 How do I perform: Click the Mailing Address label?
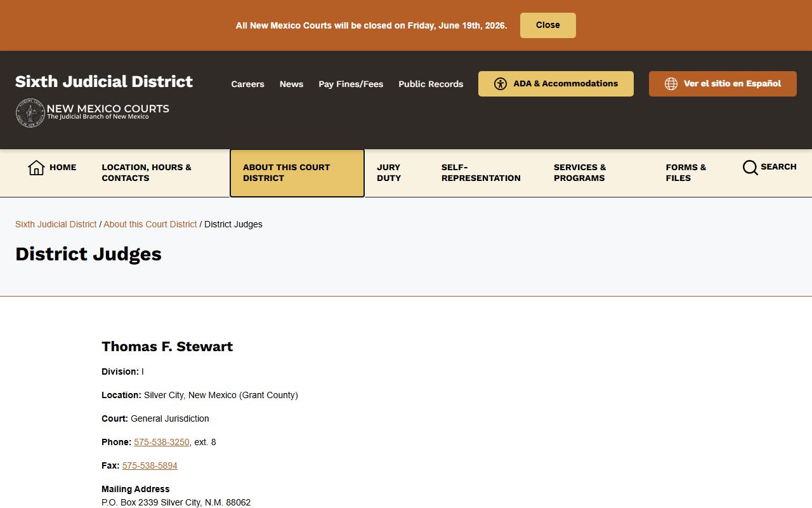point(136,489)
